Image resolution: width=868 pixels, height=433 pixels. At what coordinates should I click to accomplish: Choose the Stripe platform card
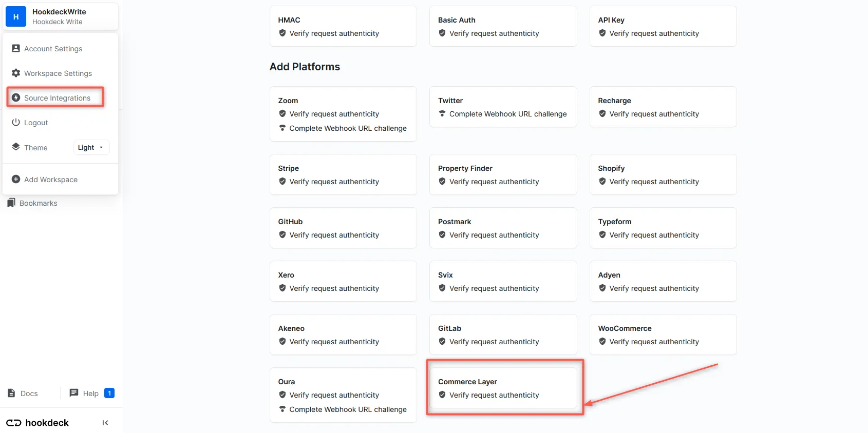343,174
